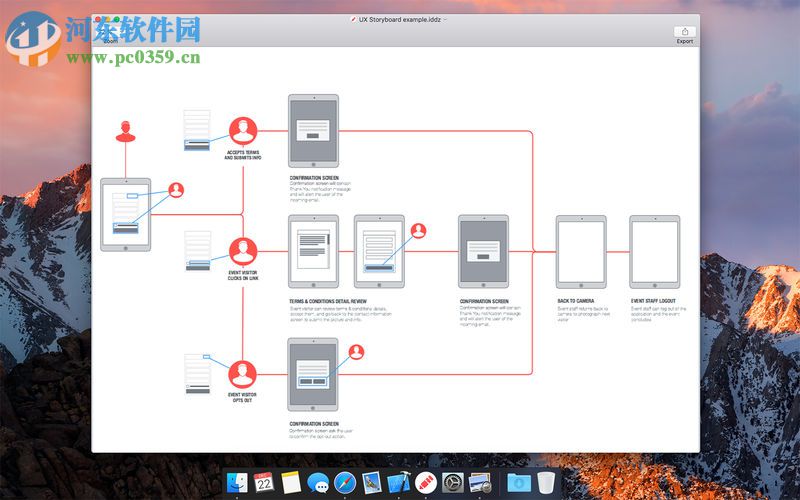Select the top Confirmation Screen iPad wireframe

[313, 131]
